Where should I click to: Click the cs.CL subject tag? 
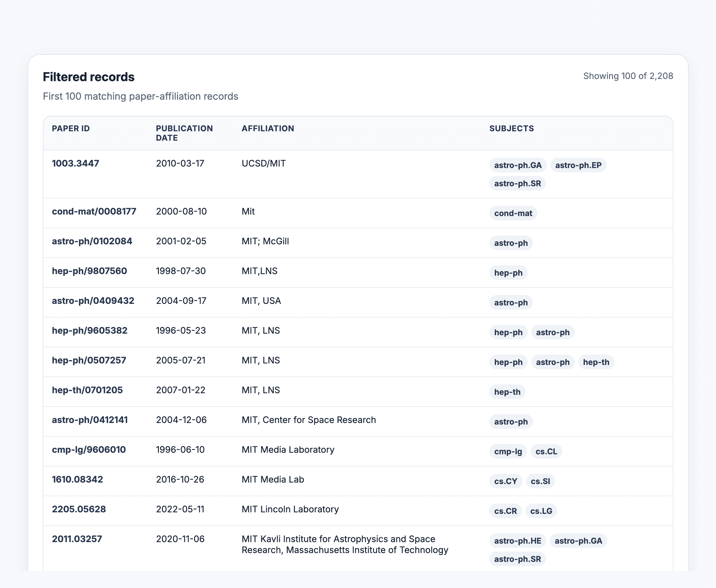pos(546,452)
